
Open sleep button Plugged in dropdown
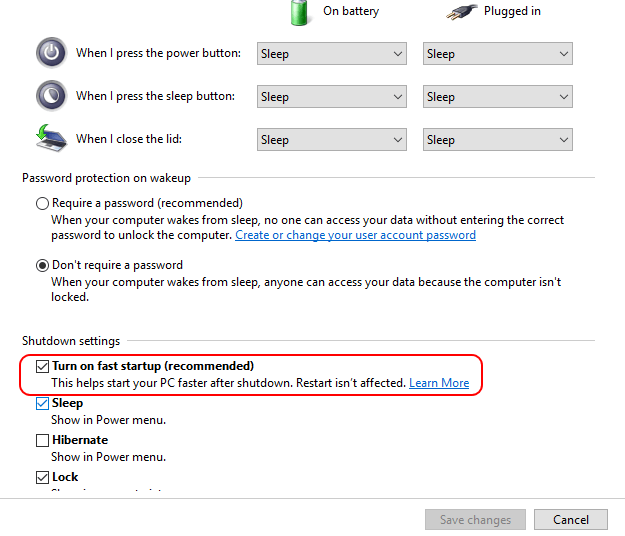(497, 97)
